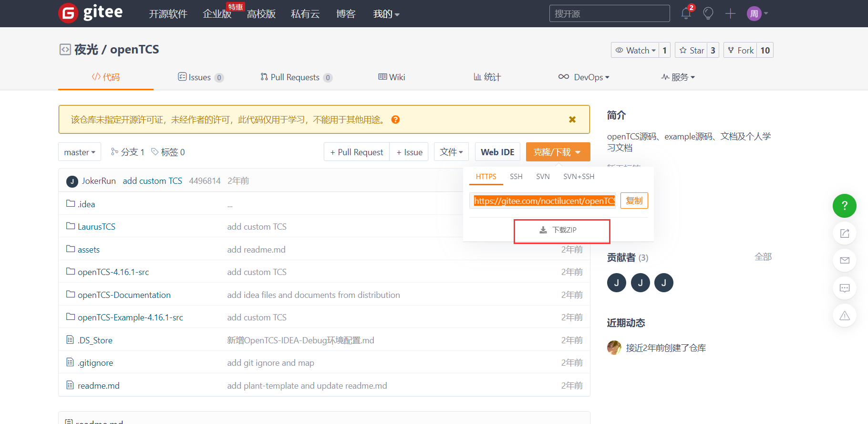Click 全部 contributors link
Image resolution: width=868 pixels, height=424 pixels.
pyautogui.click(x=763, y=257)
